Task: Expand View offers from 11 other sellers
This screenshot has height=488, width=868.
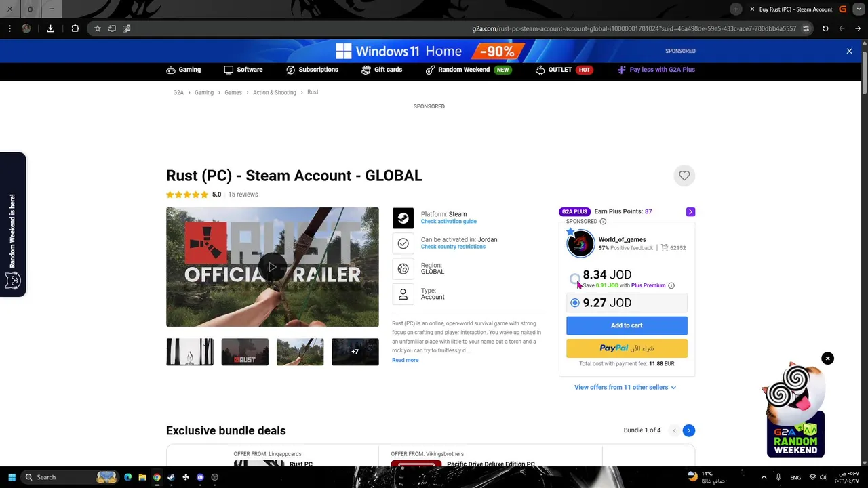Action: coord(625,388)
